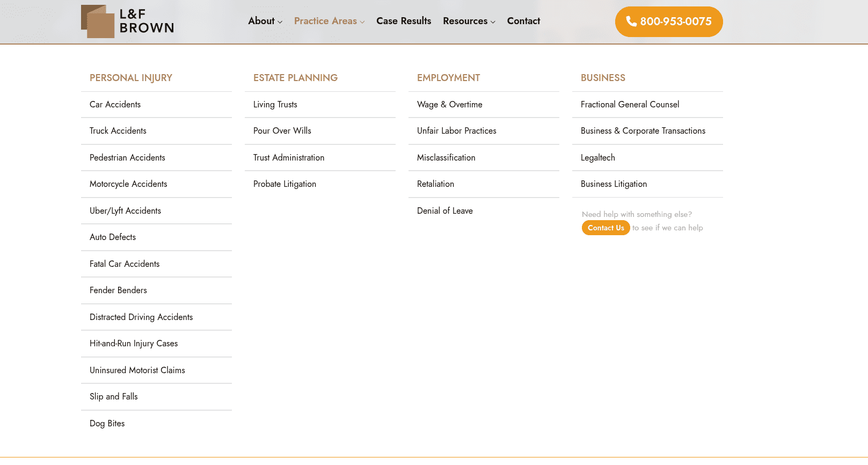Open Distracted Driving Accidents

tap(156, 317)
